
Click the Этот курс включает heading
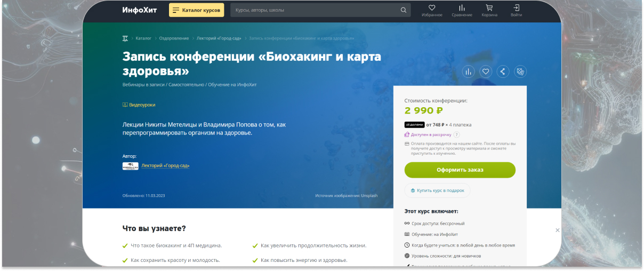coord(431,211)
